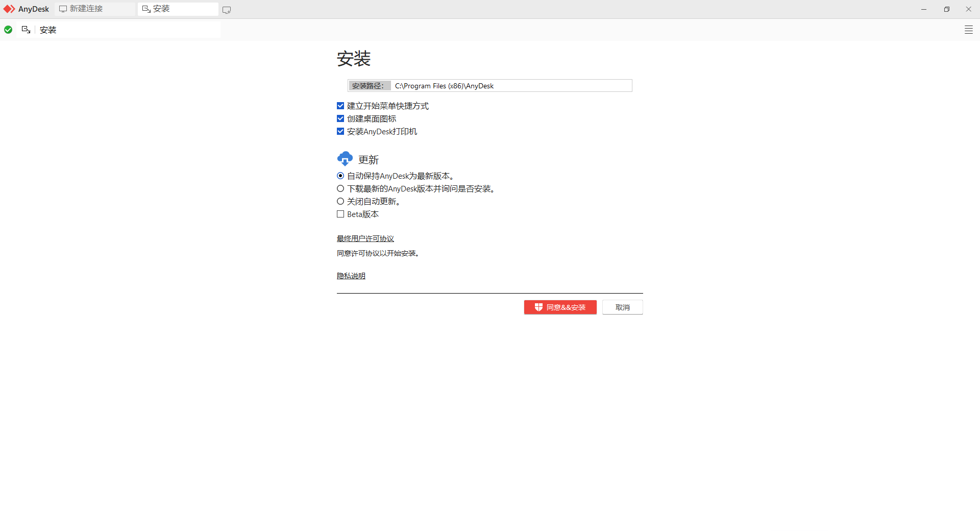Open the 最终用户许可协议 link
Screen dimensions: 980x531
pos(365,238)
